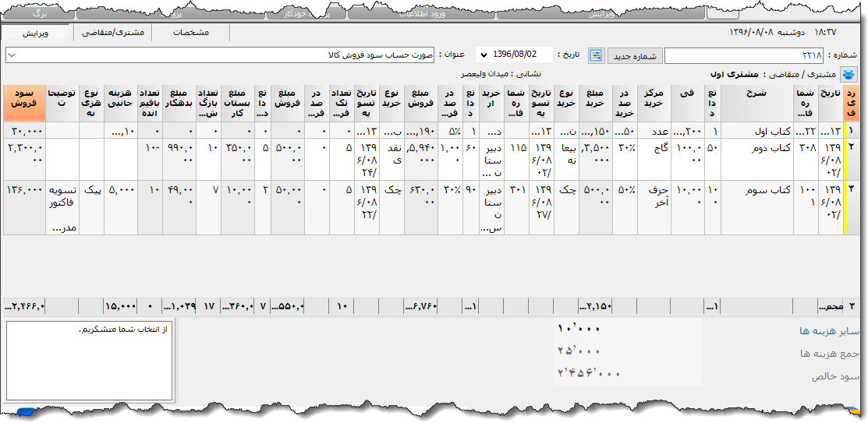Select the کتاب دوم row description cell
868x423 pixels.
coord(756,148)
